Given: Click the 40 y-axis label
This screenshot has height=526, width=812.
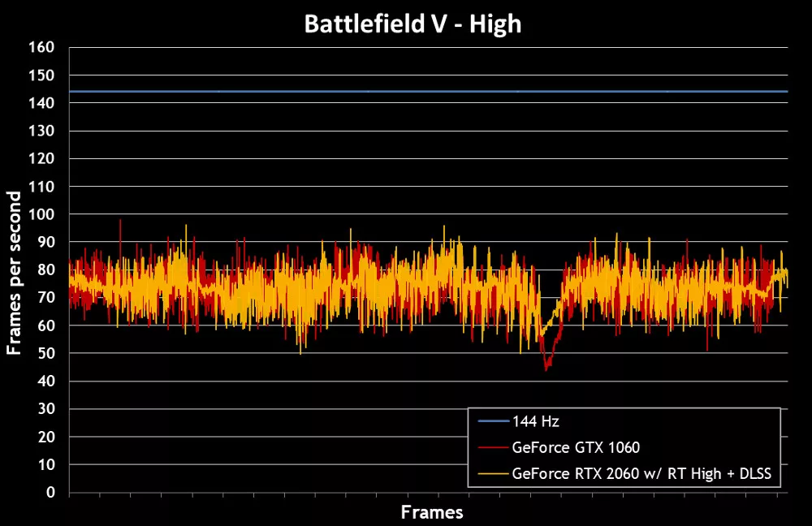Looking at the screenshot, I should (x=45, y=381).
